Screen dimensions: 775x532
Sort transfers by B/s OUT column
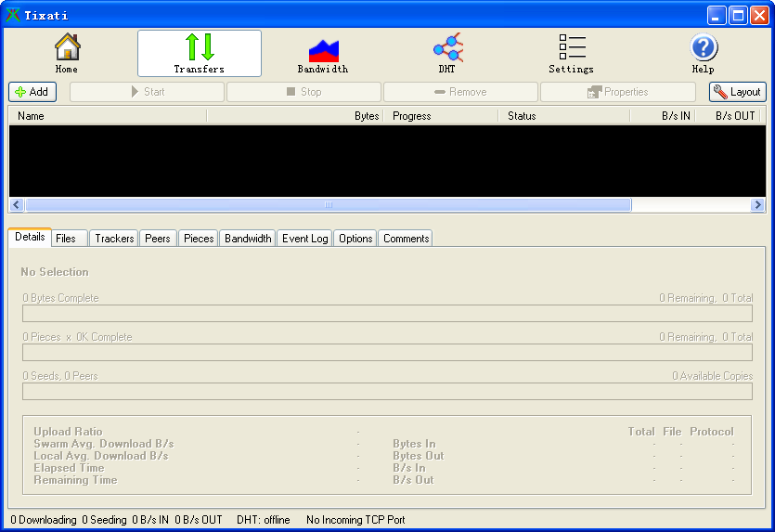(x=728, y=116)
